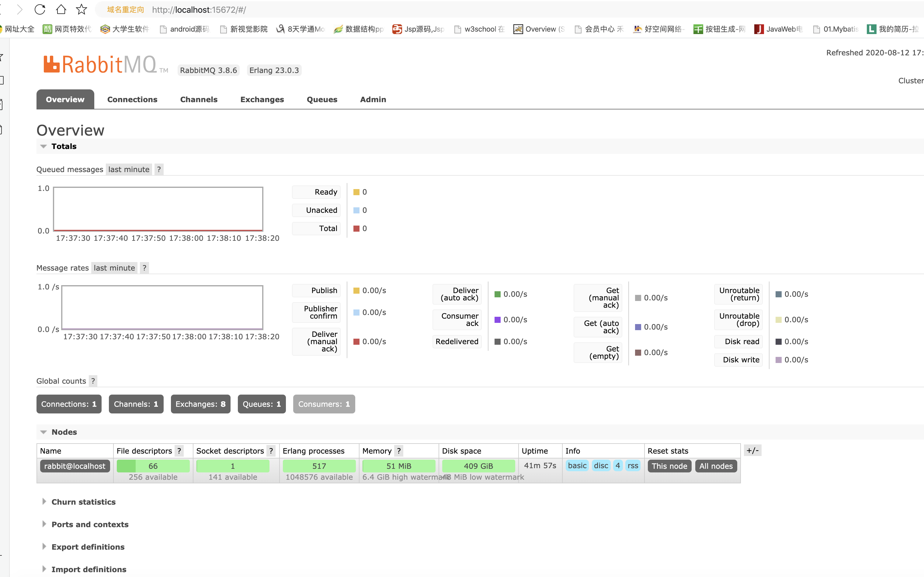Screen dimensions: 924x577
Task: Open the 数据结构pp bookmark
Action: 359,29
